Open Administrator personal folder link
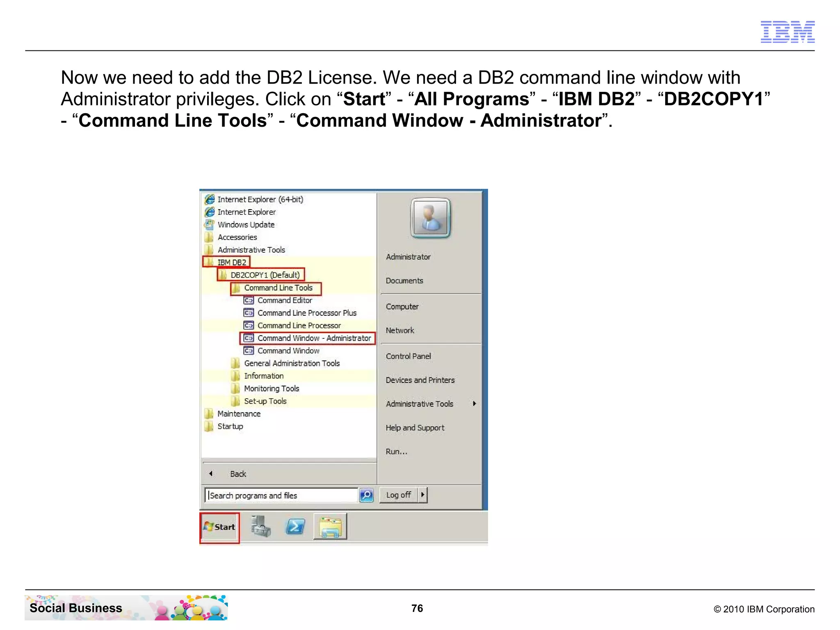Screen dimensions: 840x630 coord(408,257)
